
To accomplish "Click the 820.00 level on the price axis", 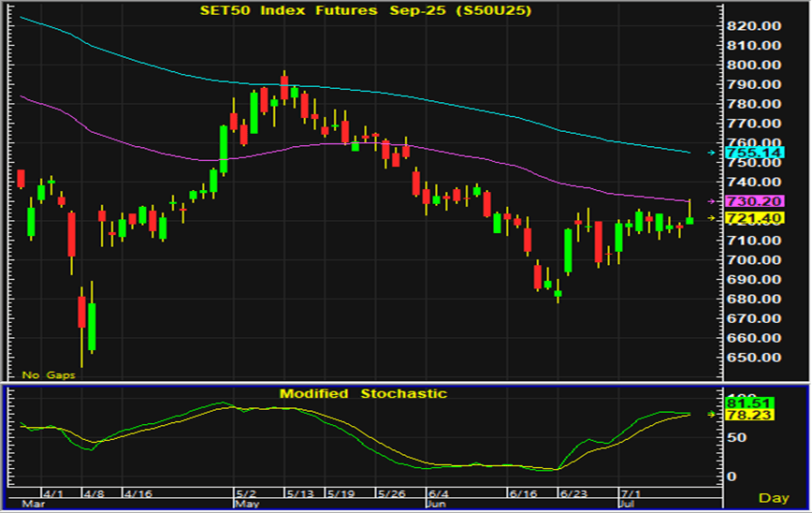I will click(754, 25).
